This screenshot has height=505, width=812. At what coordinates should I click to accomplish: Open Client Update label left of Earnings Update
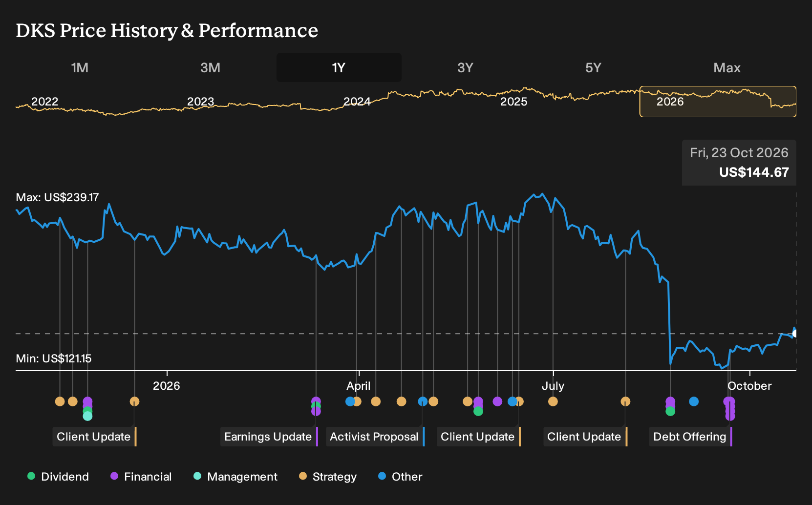(x=95, y=437)
